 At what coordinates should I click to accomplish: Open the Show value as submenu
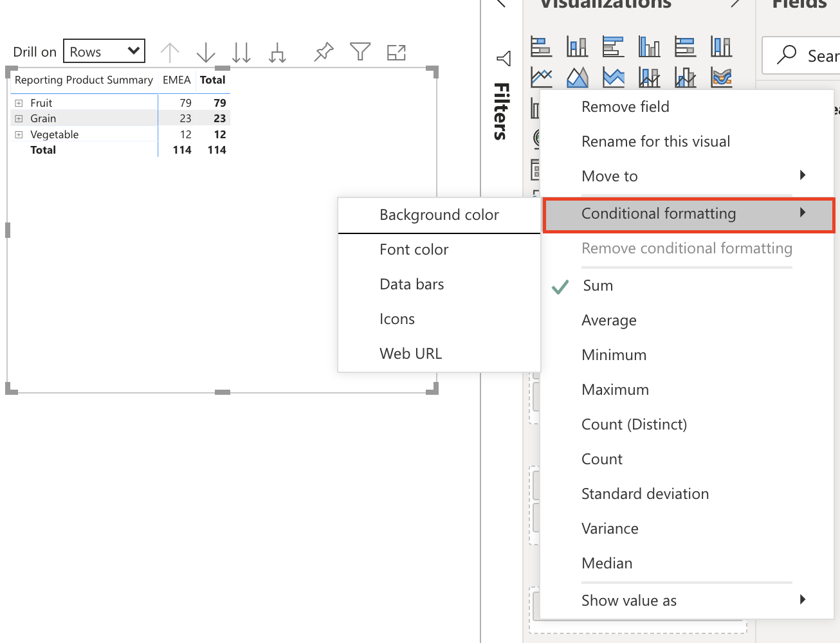(x=687, y=601)
